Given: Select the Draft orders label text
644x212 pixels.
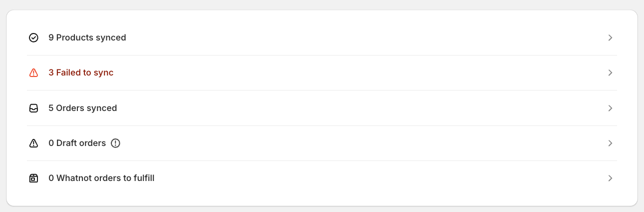Looking at the screenshot, I should pyautogui.click(x=81, y=143).
